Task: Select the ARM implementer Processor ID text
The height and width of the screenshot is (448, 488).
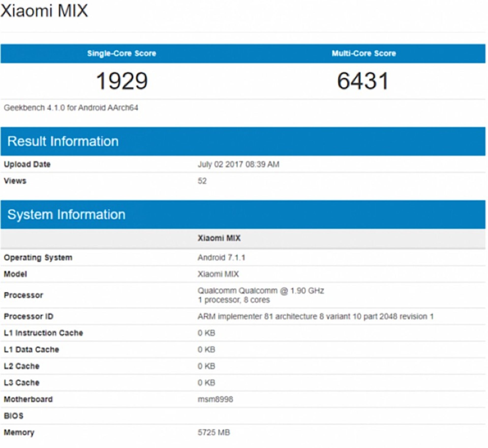Action: [315, 316]
